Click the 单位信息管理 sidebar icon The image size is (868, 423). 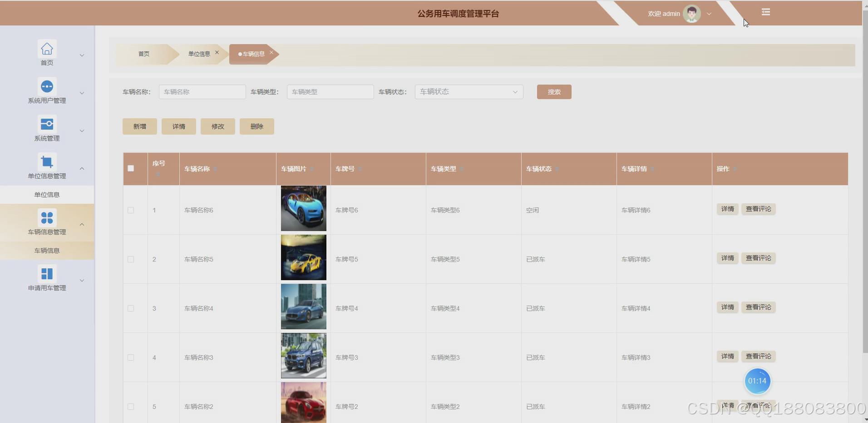coord(47,161)
